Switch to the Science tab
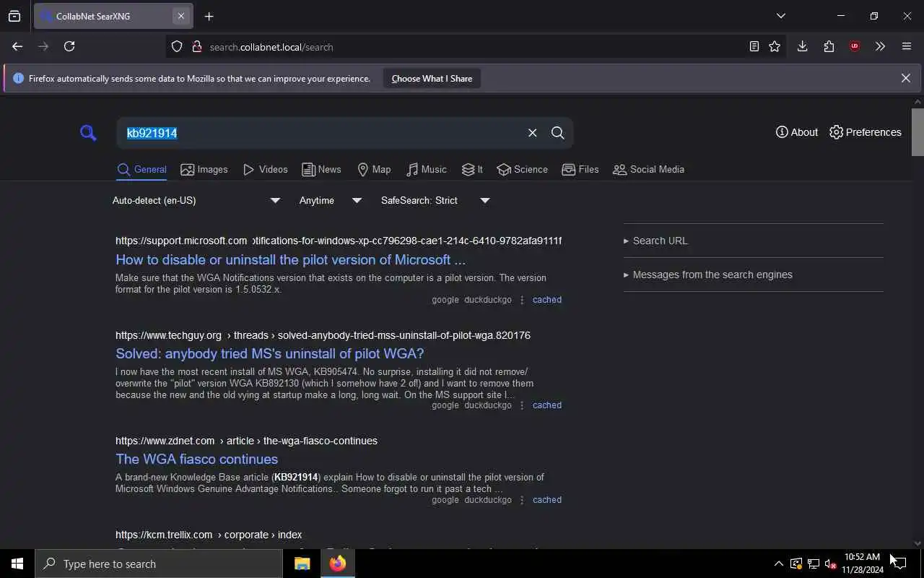Image resolution: width=924 pixels, height=578 pixels. click(x=522, y=170)
